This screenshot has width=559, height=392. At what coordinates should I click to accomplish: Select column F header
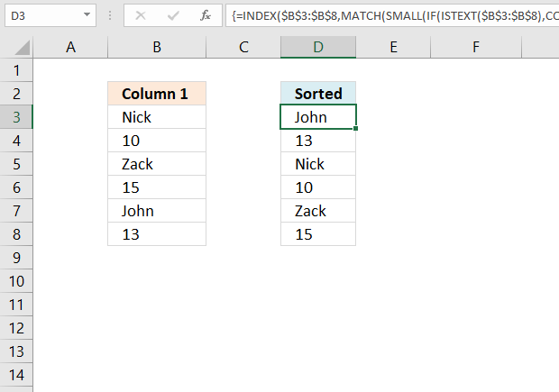[476, 47]
